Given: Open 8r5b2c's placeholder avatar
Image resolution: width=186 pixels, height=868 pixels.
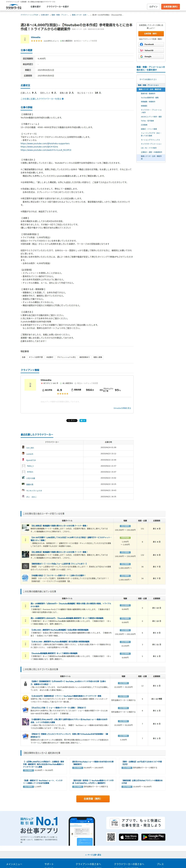Looking at the screenshot, I should coord(24,472).
